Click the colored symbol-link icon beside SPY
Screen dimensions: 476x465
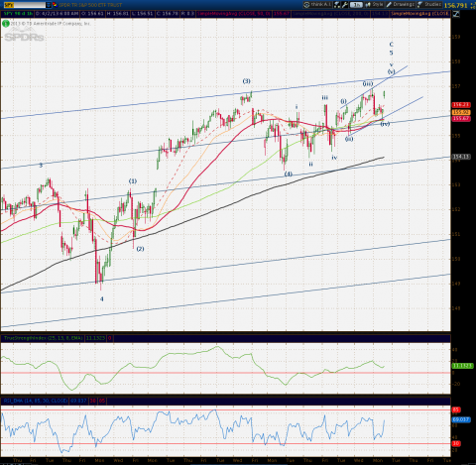click(x=55, y=5)
